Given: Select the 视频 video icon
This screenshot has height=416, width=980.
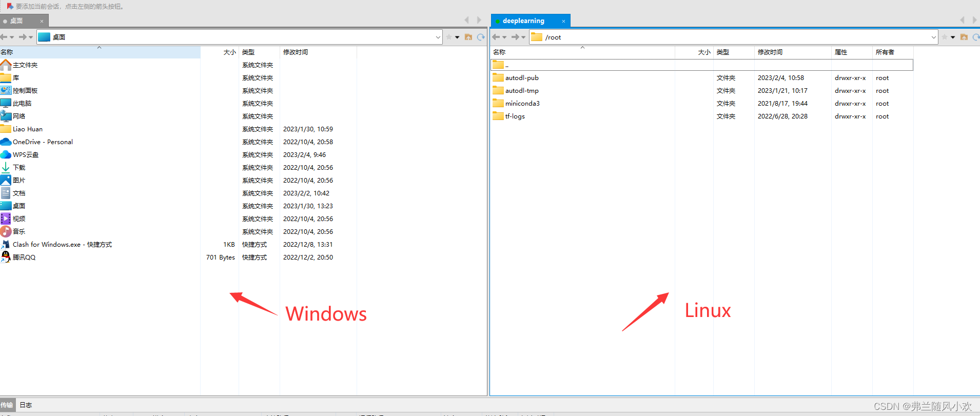Looking at the screenshot, I should pos(6,219).
